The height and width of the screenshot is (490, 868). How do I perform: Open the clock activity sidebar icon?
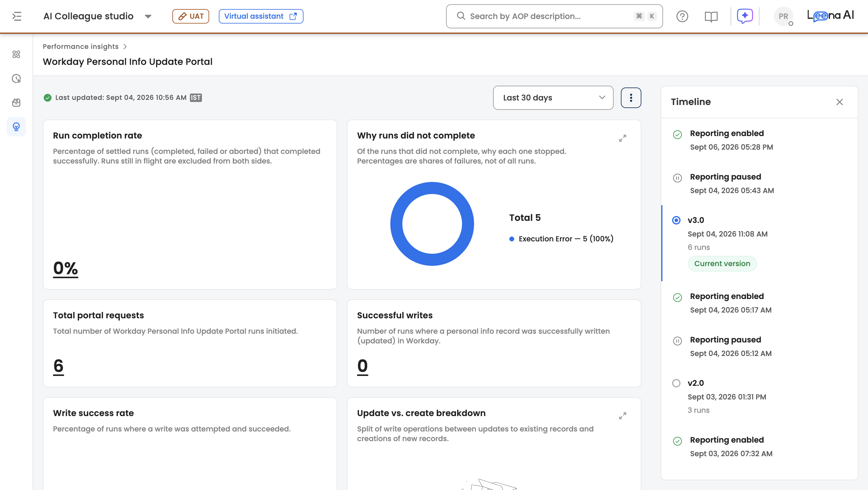pyautogui.click(x=16, y=78)
